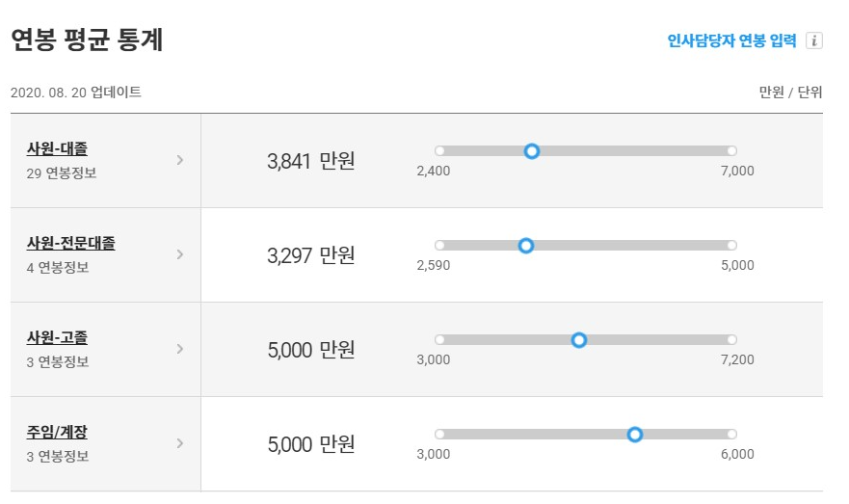Click the blue marker on 사원-고졸 range bar
The width and height of the screenshot is (849, 504).
click(579, 340)
